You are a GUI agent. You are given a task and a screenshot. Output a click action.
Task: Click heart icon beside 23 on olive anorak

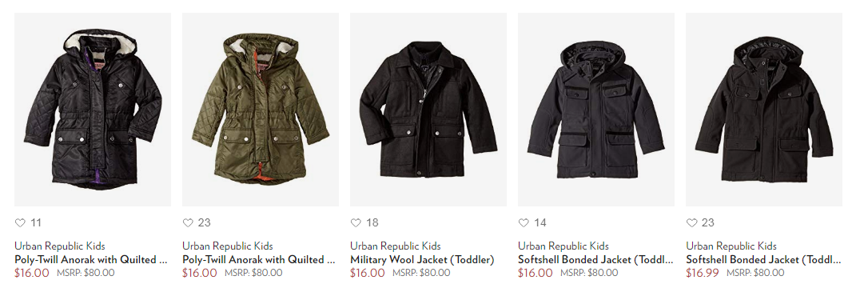coord(188,222)
